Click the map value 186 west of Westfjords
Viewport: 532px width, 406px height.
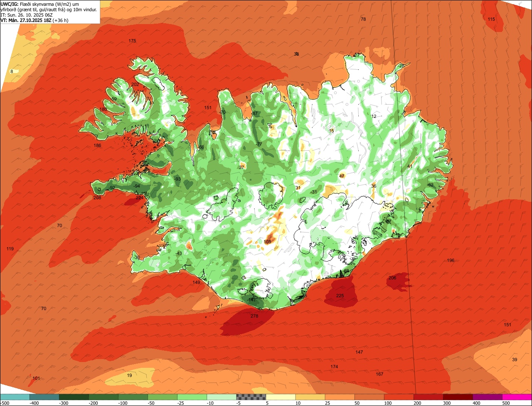pos(97,145)
